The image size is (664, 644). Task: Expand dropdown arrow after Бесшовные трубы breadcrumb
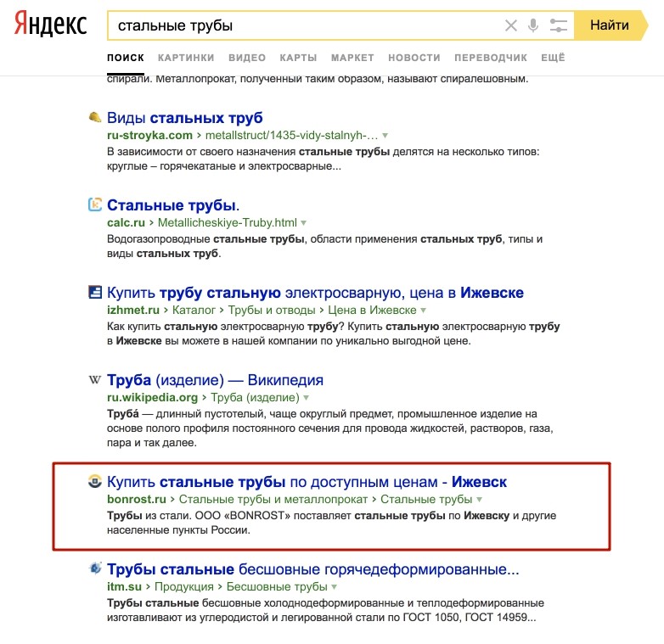[x=334, y=587]
